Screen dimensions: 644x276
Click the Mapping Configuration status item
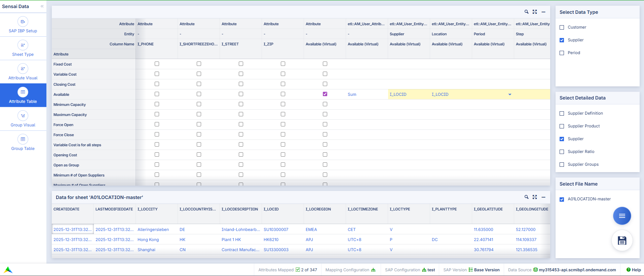pyautogui.click(x=350, y=270)
